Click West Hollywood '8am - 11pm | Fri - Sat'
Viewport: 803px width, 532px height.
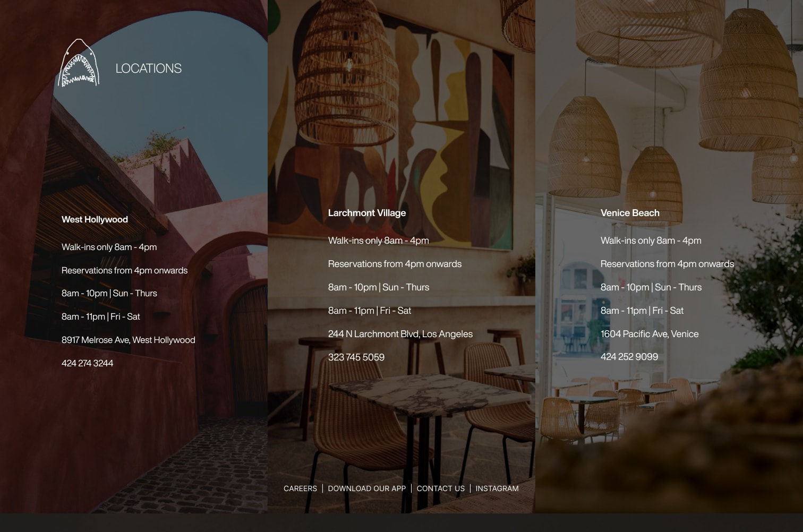click(101, 316)
